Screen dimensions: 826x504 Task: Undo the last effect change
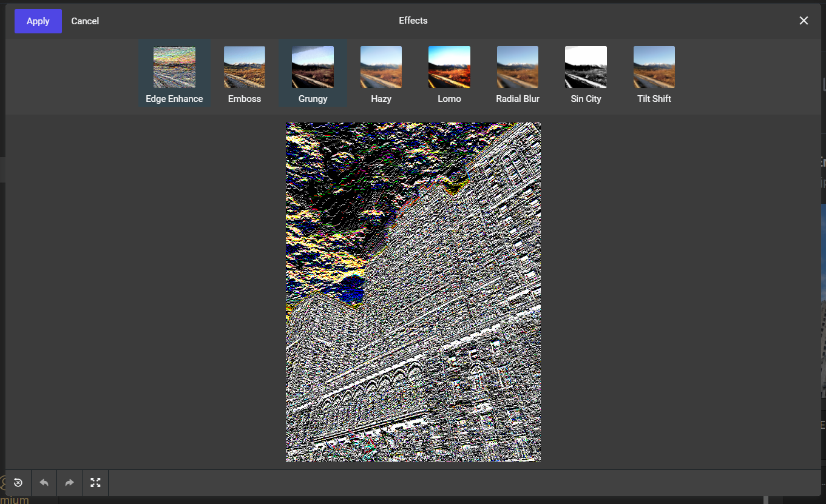[44, 483]
